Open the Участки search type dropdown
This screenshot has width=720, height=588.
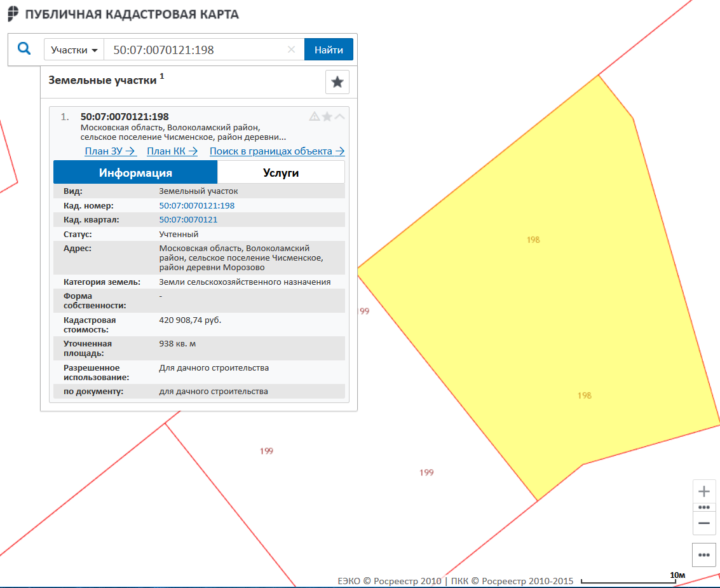point(74,50)
